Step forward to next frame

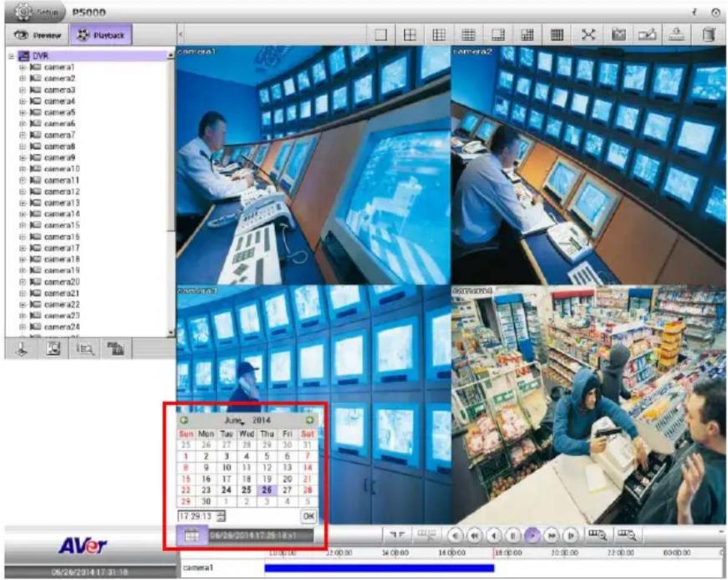pyautogui.click(x=571, y=536)
